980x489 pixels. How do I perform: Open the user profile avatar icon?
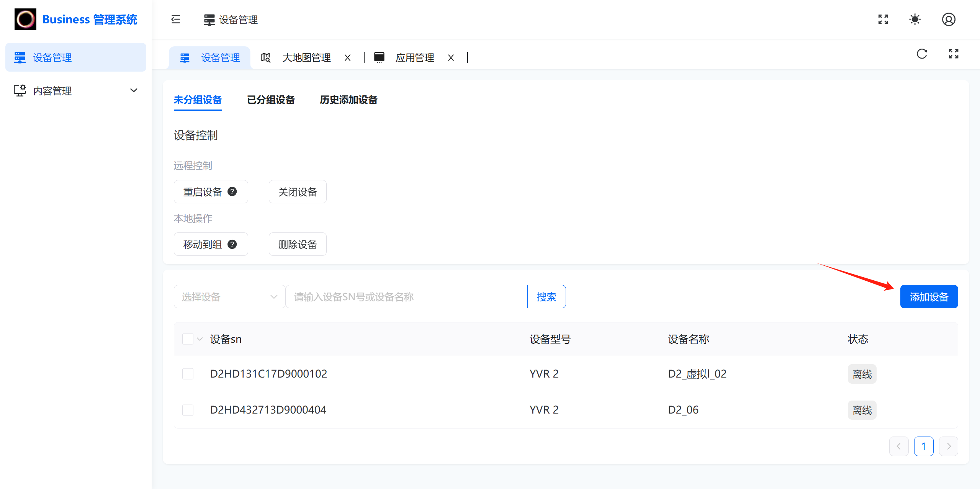948,19
